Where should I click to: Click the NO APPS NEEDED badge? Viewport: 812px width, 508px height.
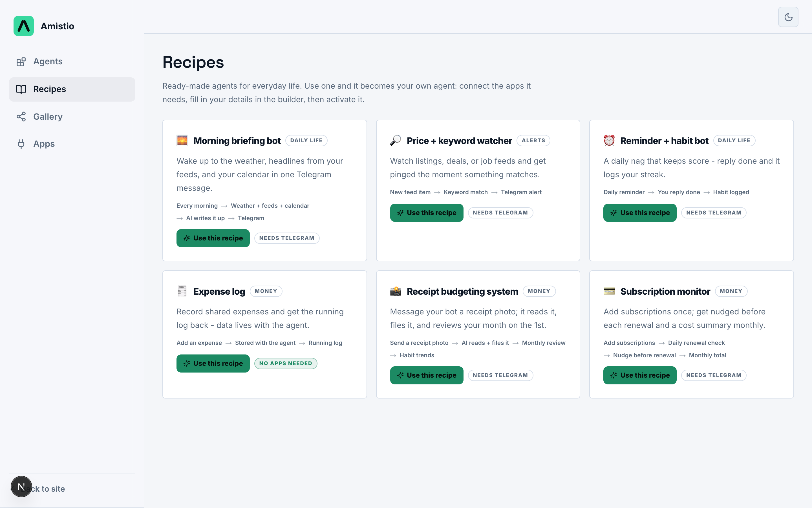tap(286, 364)
